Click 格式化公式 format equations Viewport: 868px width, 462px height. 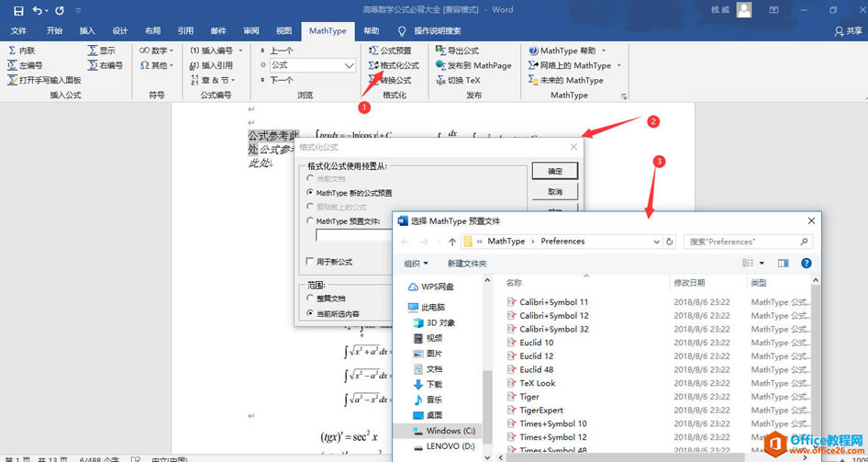[394, 65]
